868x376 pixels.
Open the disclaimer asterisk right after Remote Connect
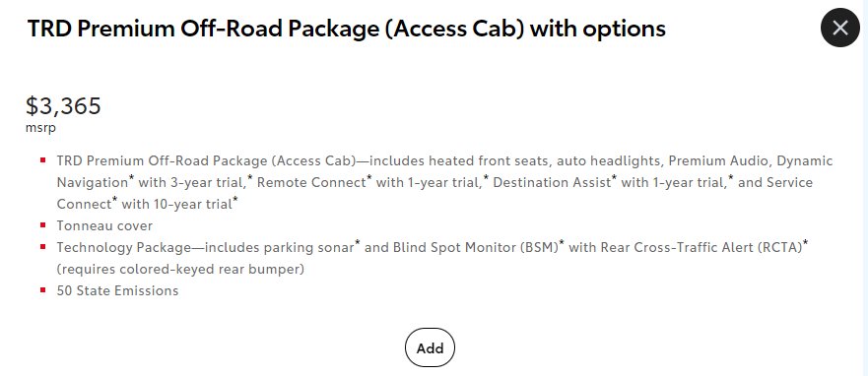[368, 178]
